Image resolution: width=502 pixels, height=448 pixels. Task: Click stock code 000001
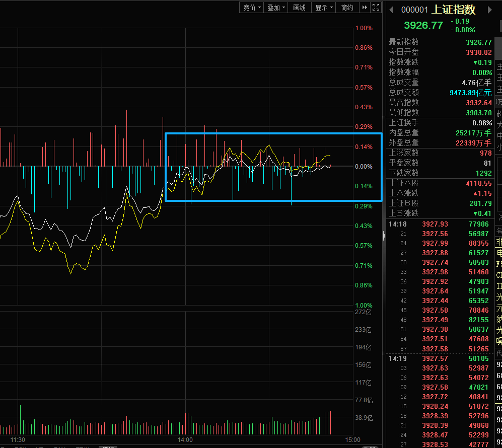[414, 10]
